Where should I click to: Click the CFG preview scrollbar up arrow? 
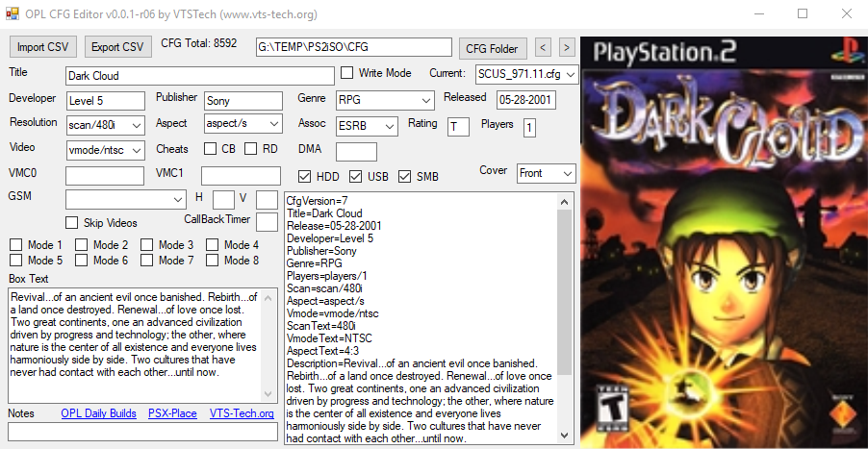pyautogui.click(x=564, y=202)
